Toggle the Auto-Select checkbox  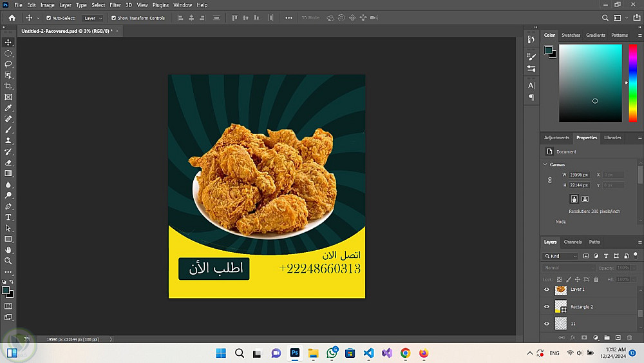pos(48,18)
